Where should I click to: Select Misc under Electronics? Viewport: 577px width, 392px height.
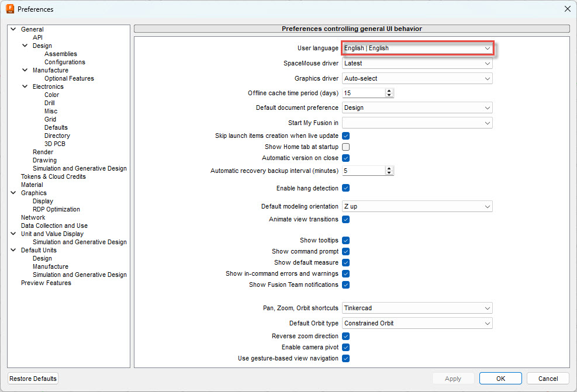51,111
